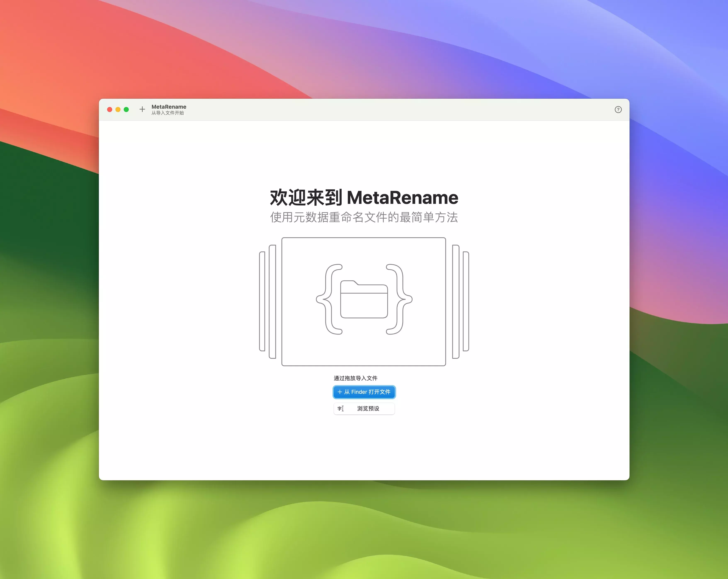Click the 从 Finder 打开文件 button

coord(364,392)
